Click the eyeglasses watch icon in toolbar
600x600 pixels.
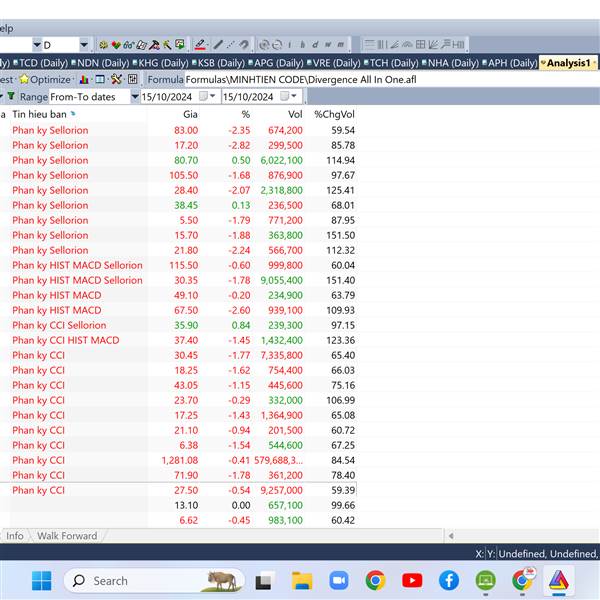pyautogui.click(x=129, y=45)
